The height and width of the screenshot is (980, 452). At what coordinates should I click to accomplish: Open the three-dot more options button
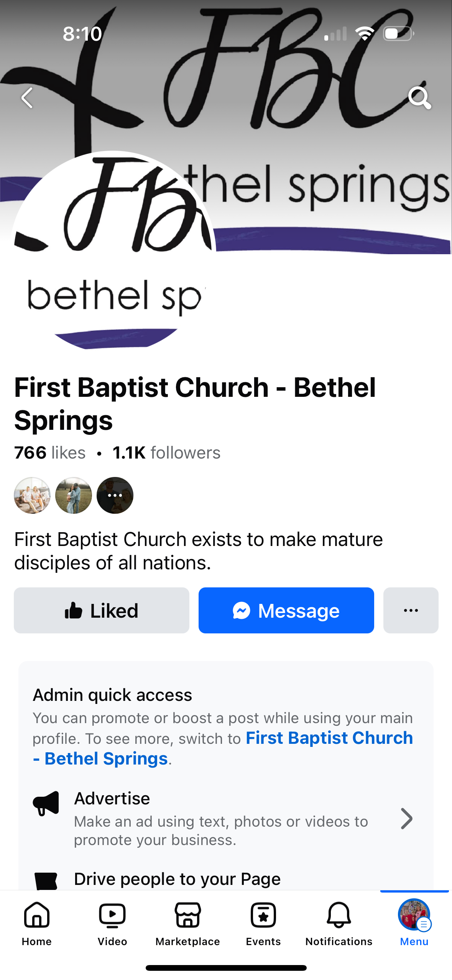pyautogui.click(x=411, y=610)
